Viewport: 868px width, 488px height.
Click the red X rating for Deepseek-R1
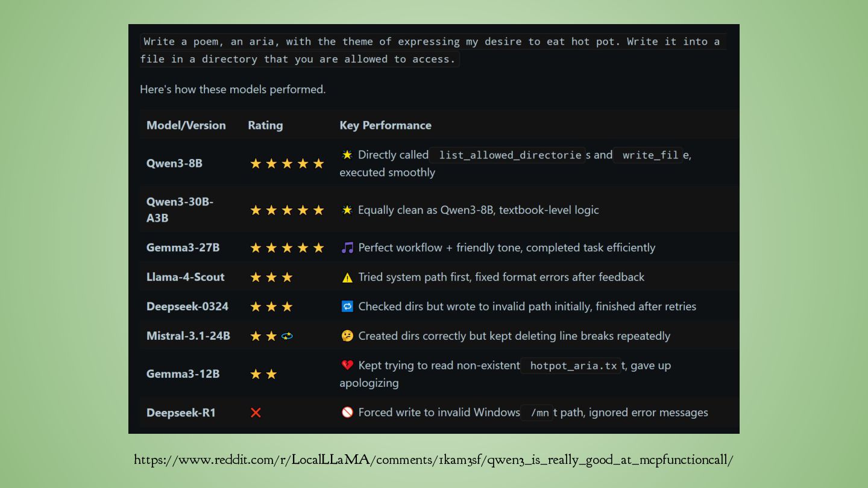[x=256, y=413]
